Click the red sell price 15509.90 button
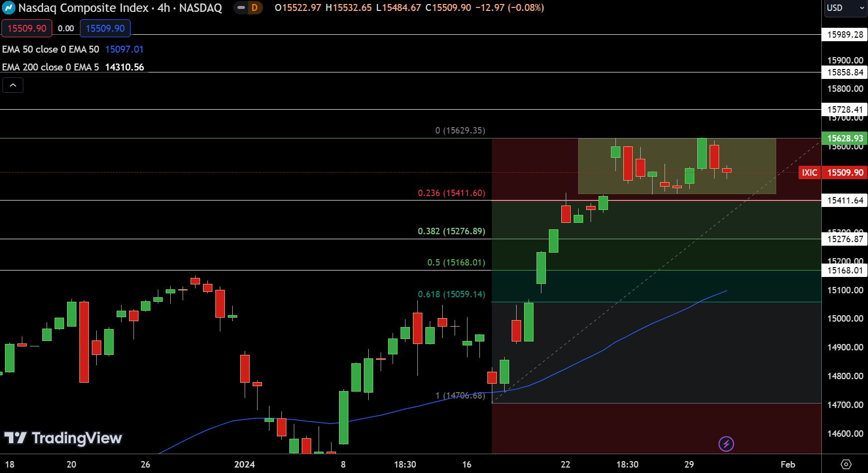The height and width of the screenshot is (473, 868). (x=27, y=28)
